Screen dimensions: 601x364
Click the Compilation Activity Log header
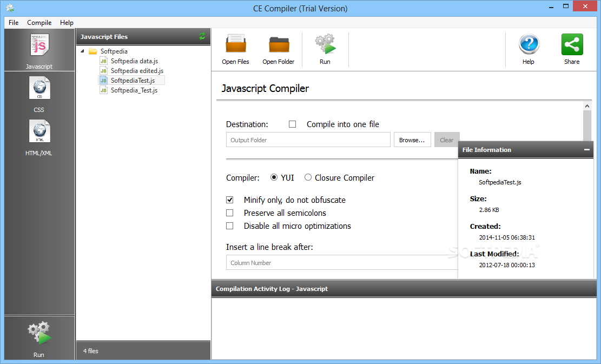coord(404,289)
